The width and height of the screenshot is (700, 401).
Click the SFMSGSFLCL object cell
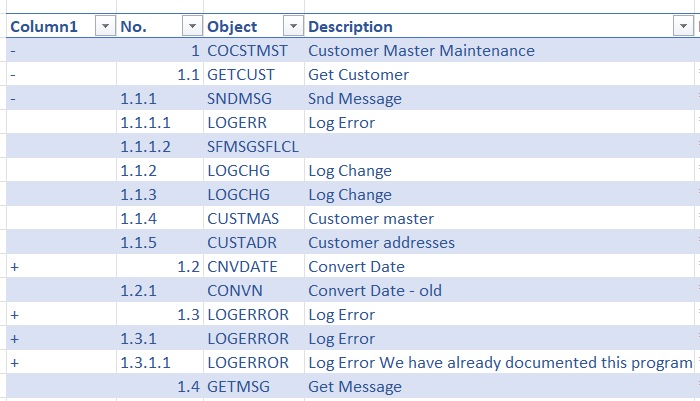coord(251,147)
